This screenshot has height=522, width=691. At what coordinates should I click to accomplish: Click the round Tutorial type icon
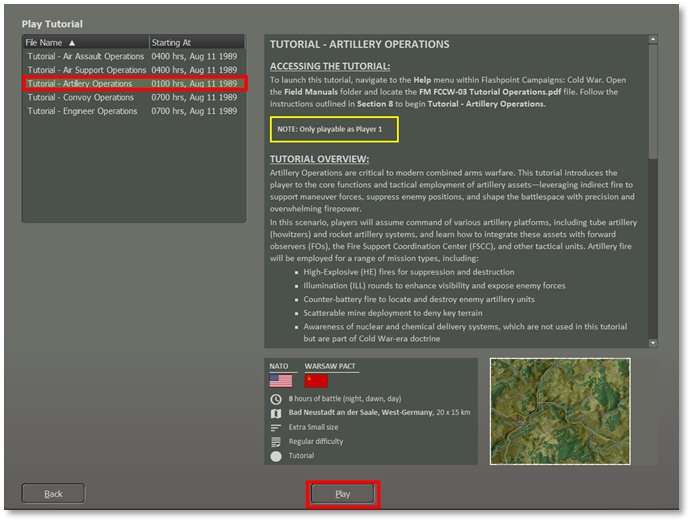(276, 456)
